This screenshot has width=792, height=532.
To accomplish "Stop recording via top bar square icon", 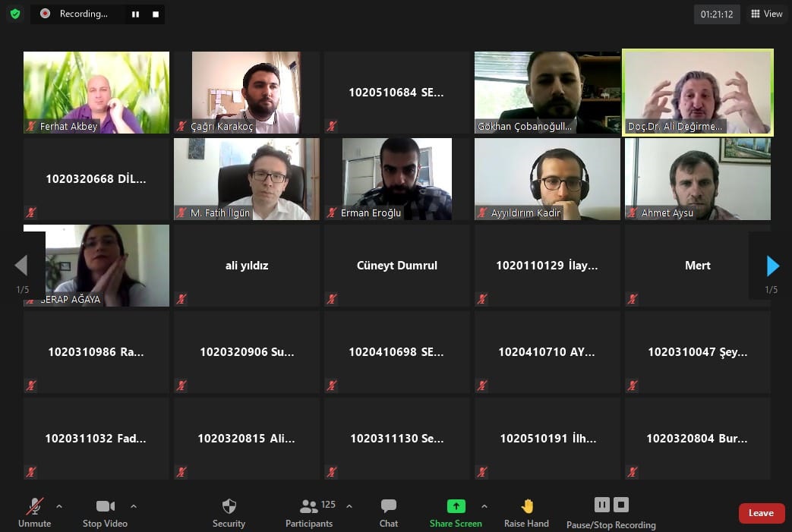I will click(156, 14).
